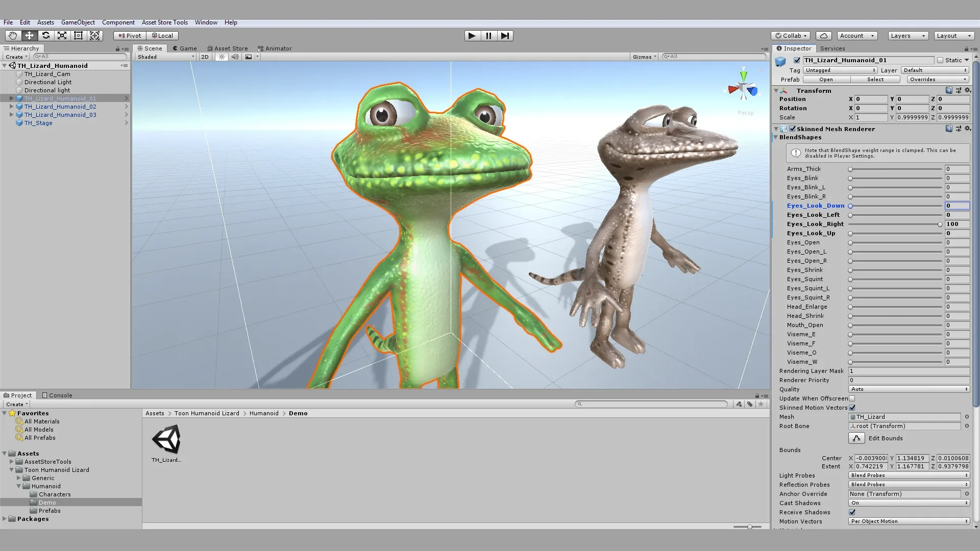
Task: Click the Mouth_Open slider
Action: [895, 325]
